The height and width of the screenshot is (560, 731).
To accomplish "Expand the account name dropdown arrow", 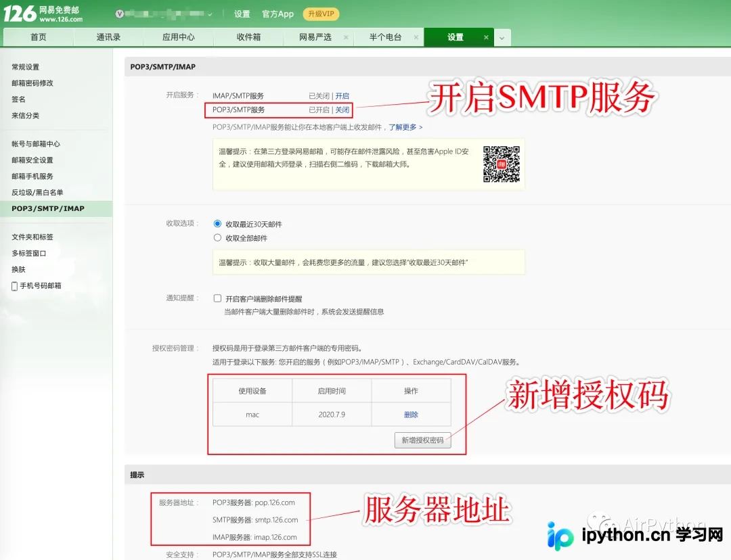I will (x=210, y=14).
